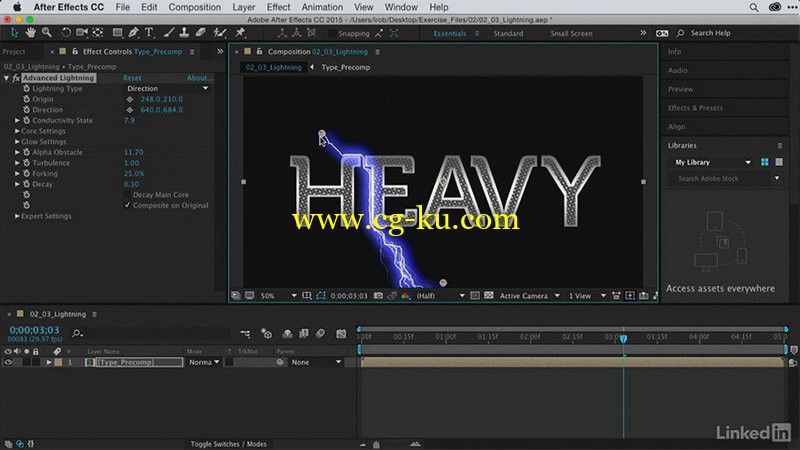Open the Half resolution dropdown
800x450 pixels.
[x=440, y=296]
